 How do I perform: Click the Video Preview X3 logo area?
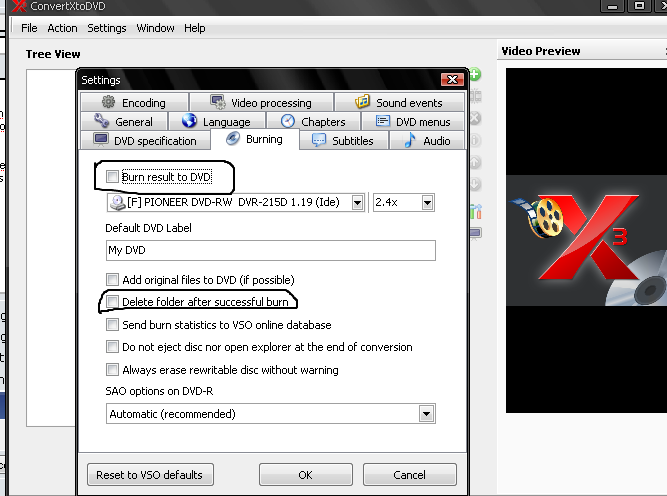[586, 240]
